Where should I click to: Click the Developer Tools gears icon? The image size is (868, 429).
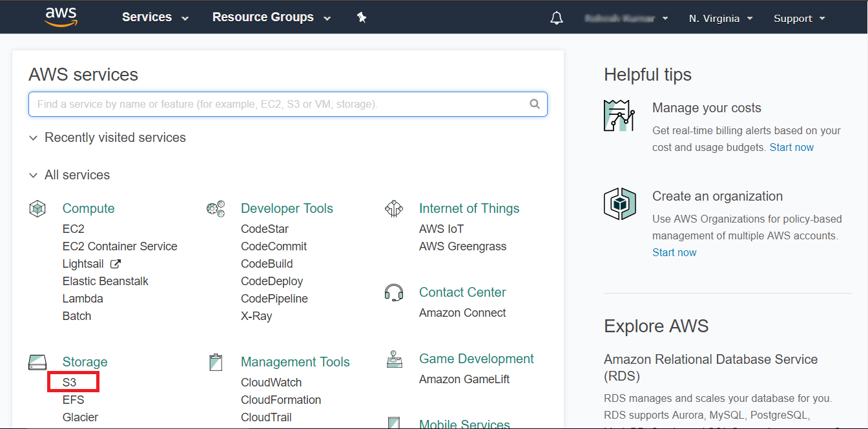pyautogui.click(x=216, y=209)
